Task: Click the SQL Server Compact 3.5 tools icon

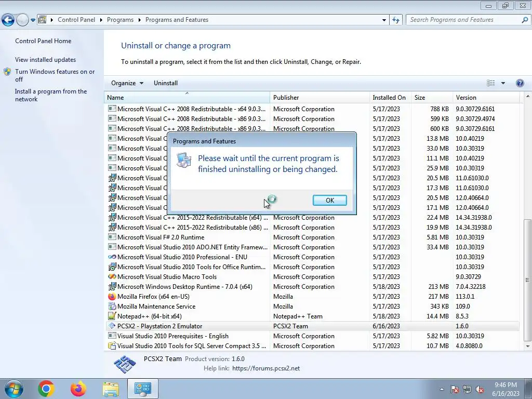Action: click(112, 345)
